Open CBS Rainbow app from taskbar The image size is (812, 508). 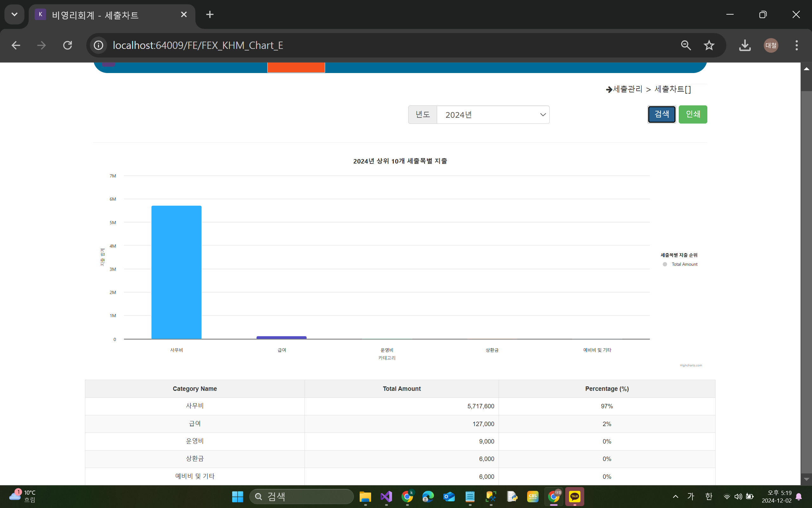pyautogui.click(x=533, y=497)
